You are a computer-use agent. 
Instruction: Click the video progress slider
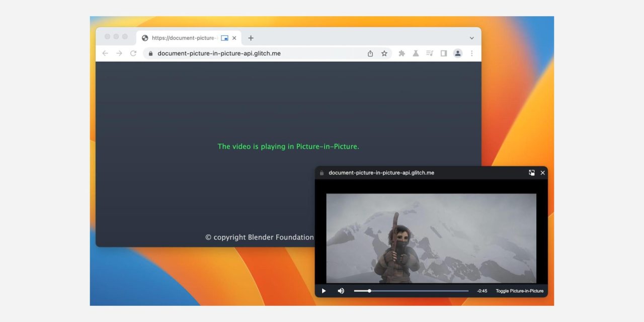click(411, 291)
